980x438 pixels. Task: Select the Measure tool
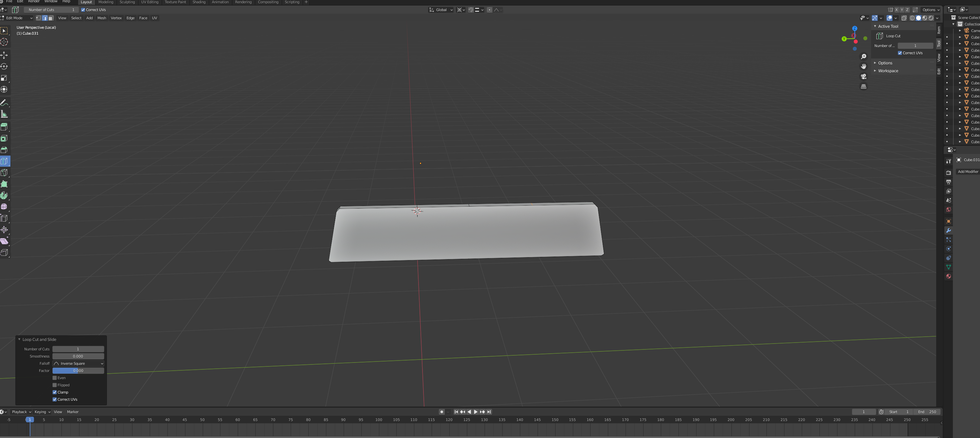pyautogui.click(x=4, y=114)
